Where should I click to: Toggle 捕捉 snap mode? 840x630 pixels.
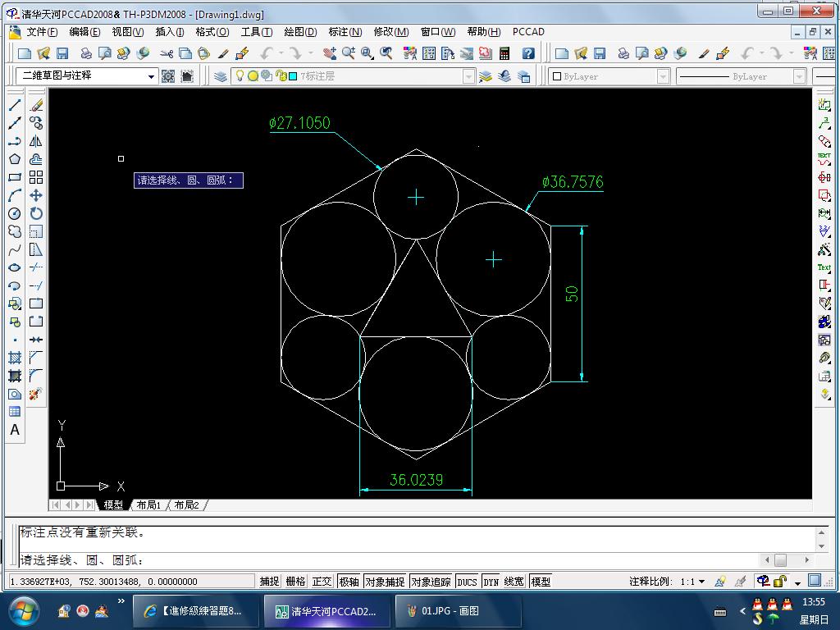point(269,582)
